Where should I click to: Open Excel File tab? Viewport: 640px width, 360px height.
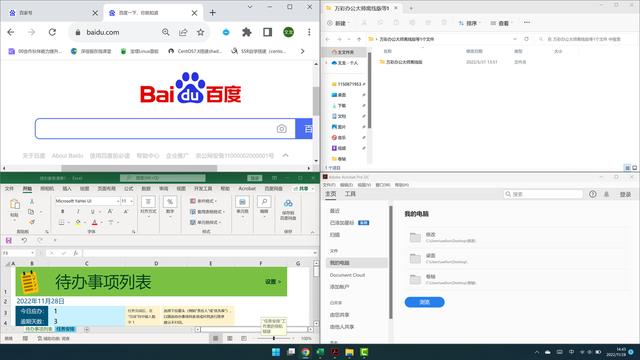coord(9,189)
